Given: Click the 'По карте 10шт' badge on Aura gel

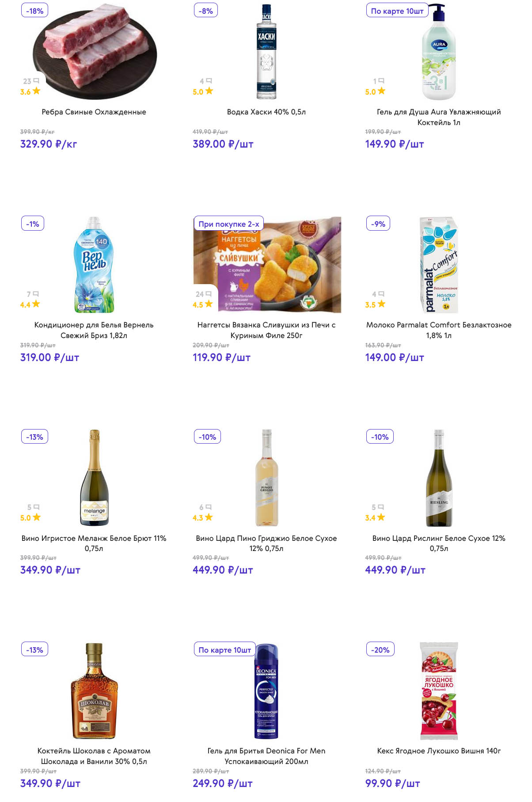Looking at the screenshot, I should coord(397,11).
